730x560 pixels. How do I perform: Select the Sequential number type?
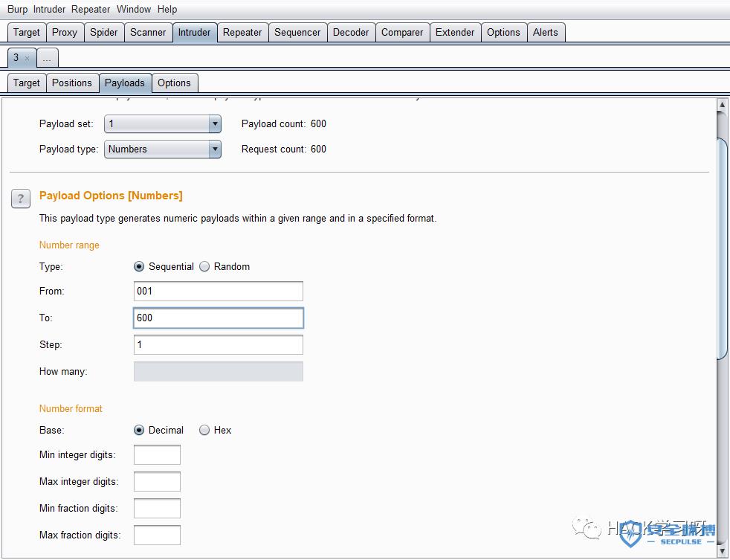[139, 266]
